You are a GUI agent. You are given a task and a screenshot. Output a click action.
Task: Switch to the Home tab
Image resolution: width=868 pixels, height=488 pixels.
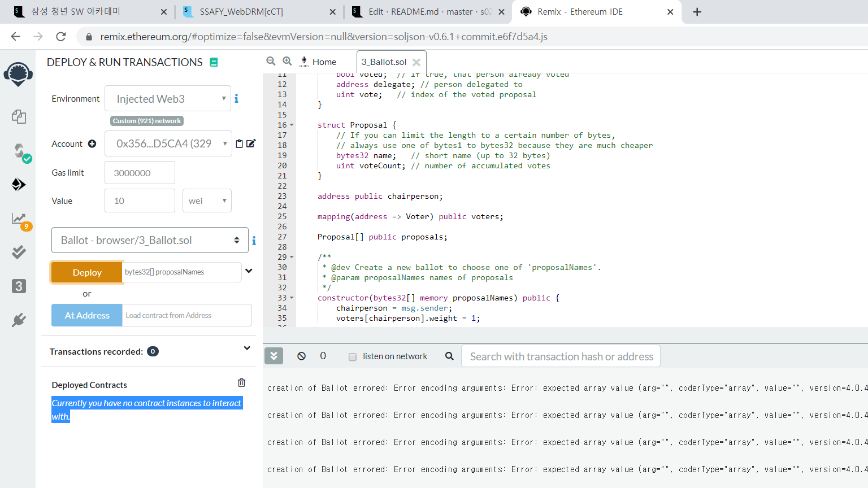pos(324,62)
